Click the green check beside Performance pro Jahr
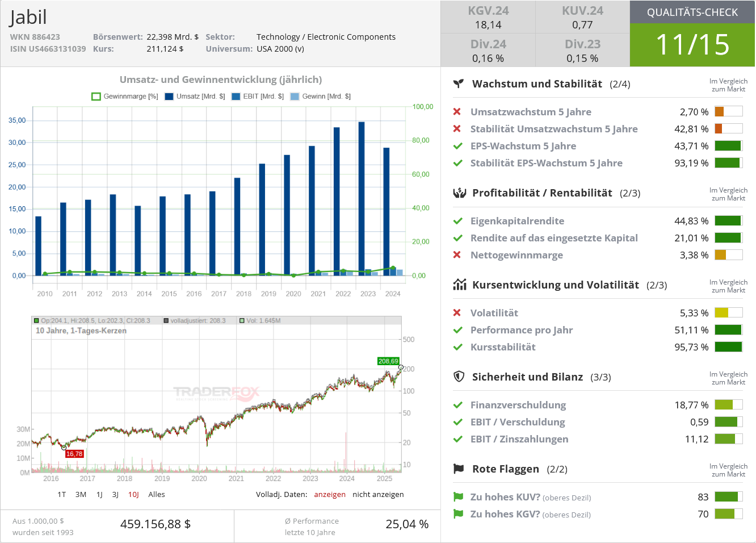Image resolution: width=756 pixels, height=543 pixels. click(457, 330)
